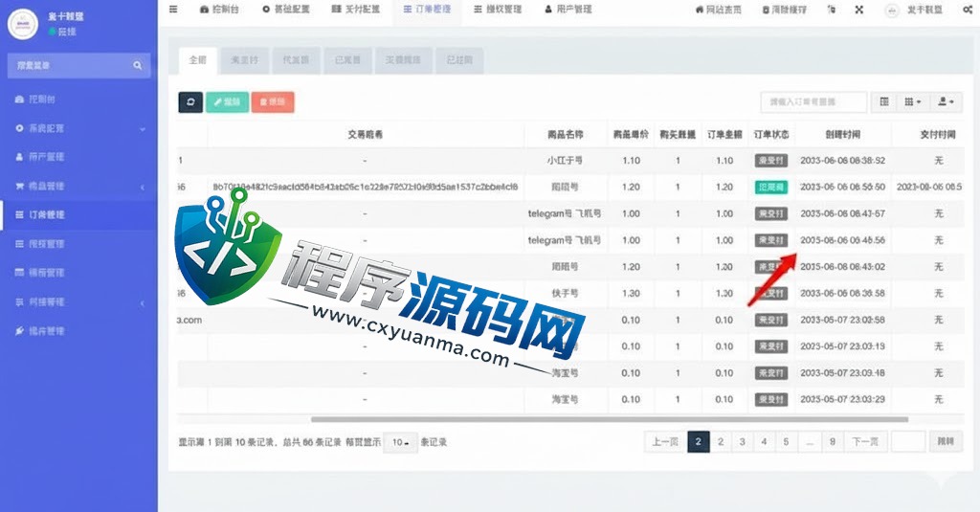
Task: Click the round profile logo in sidebar
Action: click(x=23, y=24)
